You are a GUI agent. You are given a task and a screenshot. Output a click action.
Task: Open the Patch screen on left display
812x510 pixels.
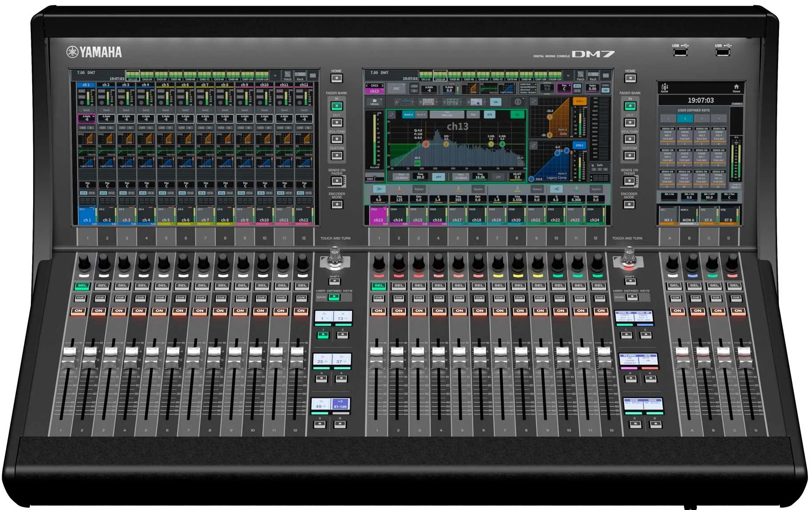288,75
